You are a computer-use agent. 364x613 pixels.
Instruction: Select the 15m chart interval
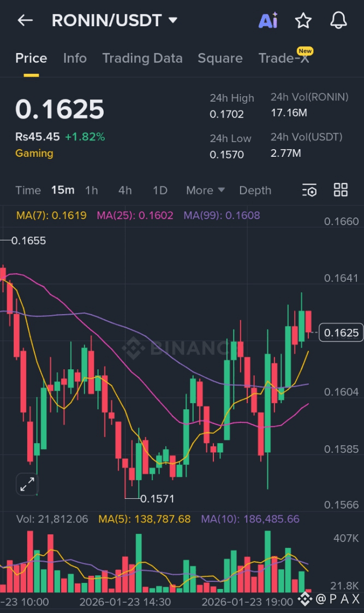(x=63, y=190)
